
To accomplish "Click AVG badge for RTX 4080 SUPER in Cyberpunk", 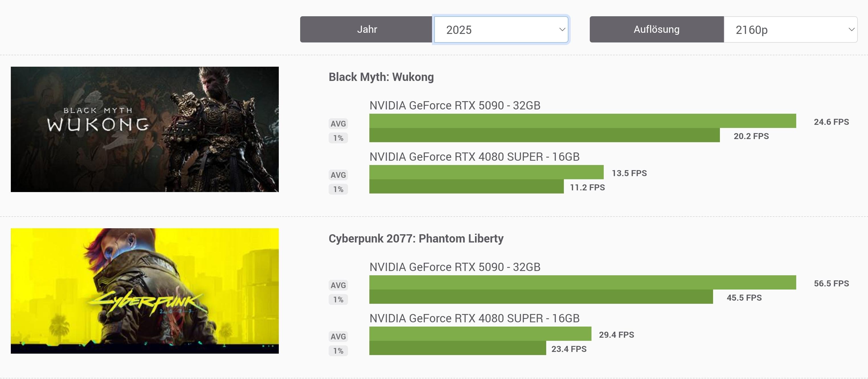I will (338, 337).
